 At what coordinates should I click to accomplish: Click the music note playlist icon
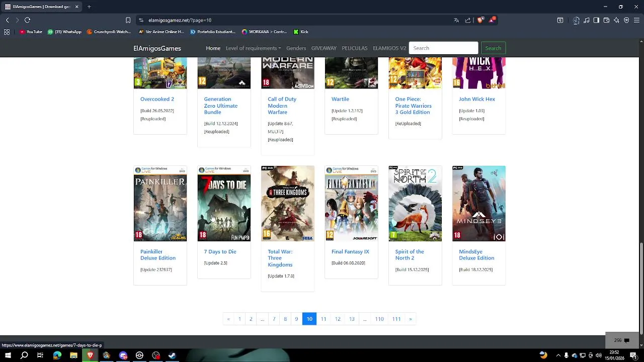[x=587, y=20]
